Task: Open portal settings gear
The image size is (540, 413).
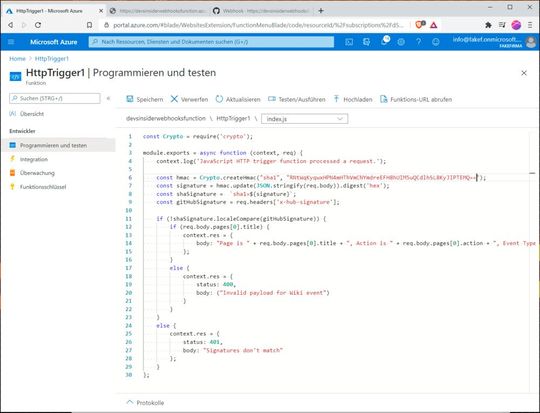Action: (401, 42)
